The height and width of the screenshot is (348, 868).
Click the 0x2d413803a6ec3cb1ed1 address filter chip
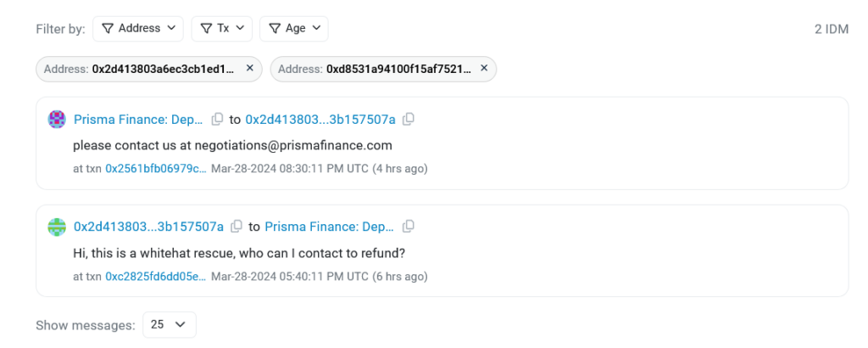149,69
